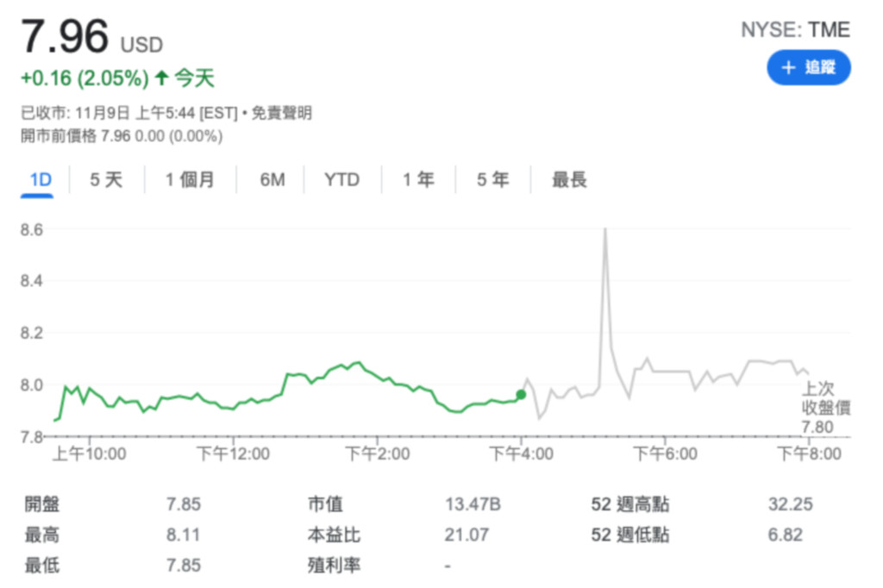
Task: Click the after-hours spike peak at 8.6
Action: pos(604,229)
